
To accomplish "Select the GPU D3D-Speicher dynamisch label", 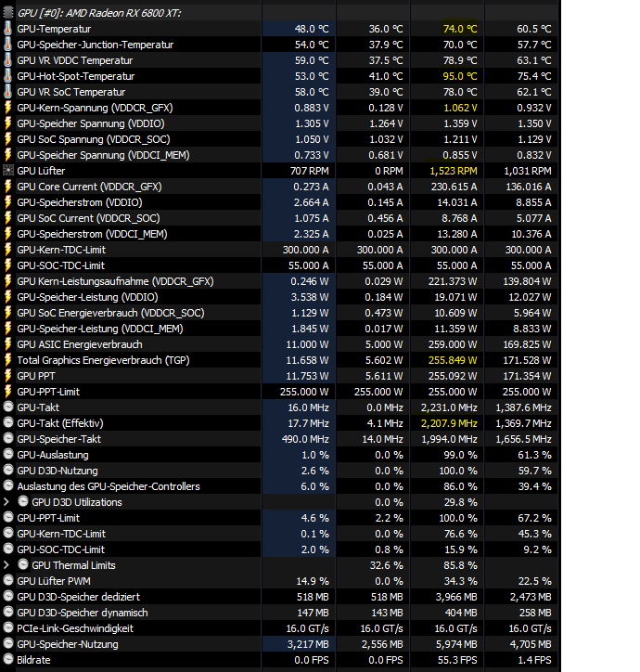I will (83, 613).
